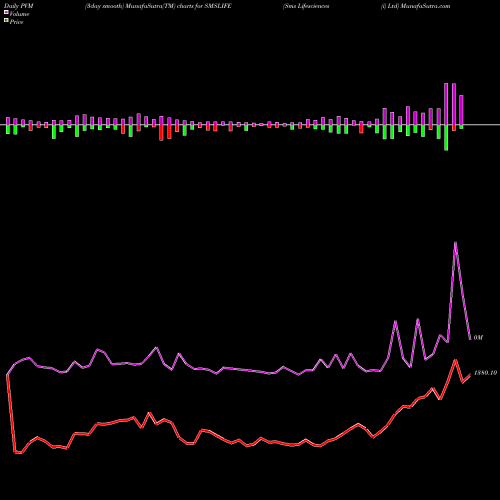
Task: Click the '(i) Ltd) MunafaSutra.com' text
Action: click(415, 6)
